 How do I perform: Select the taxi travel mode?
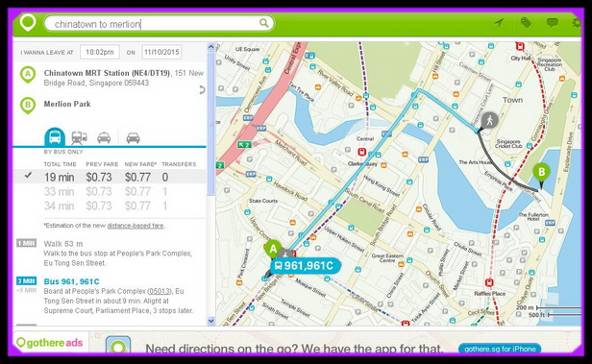coord(104,138)
